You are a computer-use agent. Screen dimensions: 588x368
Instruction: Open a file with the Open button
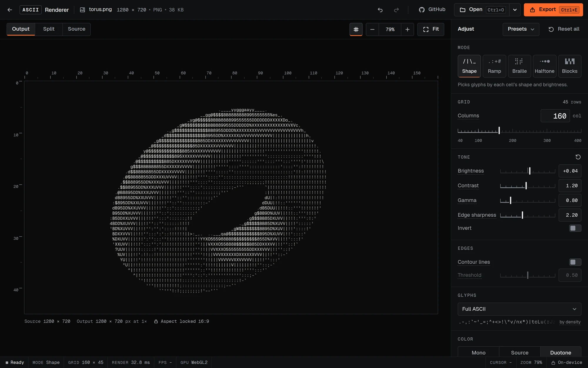482,10
